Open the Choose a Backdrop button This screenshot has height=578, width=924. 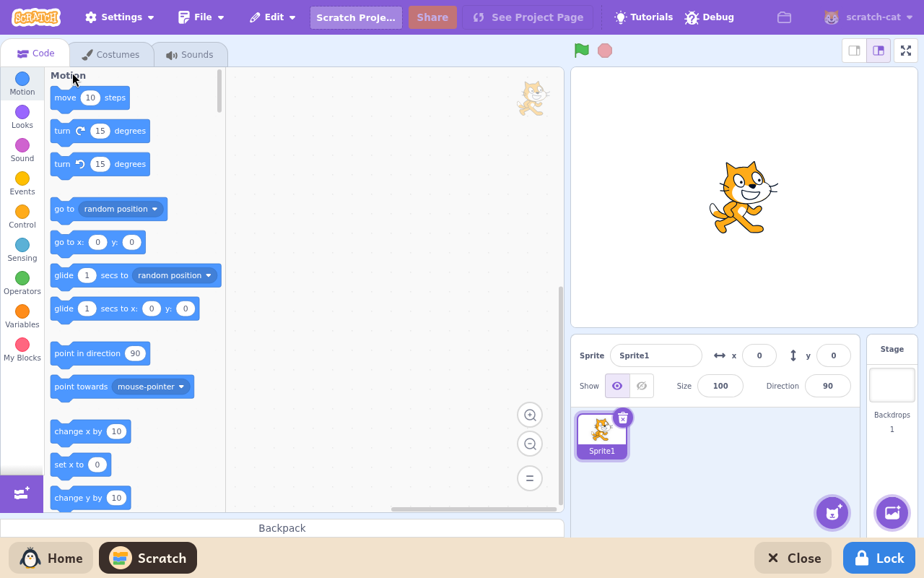(x=892, y=513)
